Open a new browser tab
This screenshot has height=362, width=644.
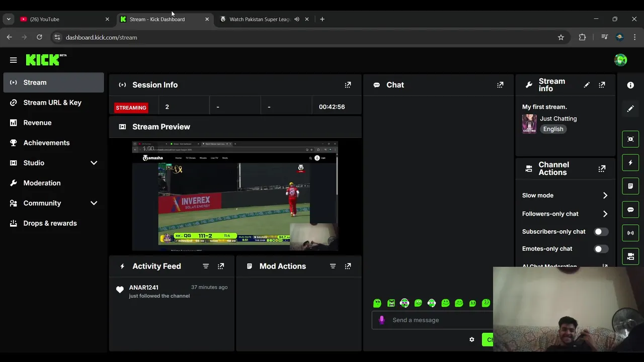(x=322, y=19)
